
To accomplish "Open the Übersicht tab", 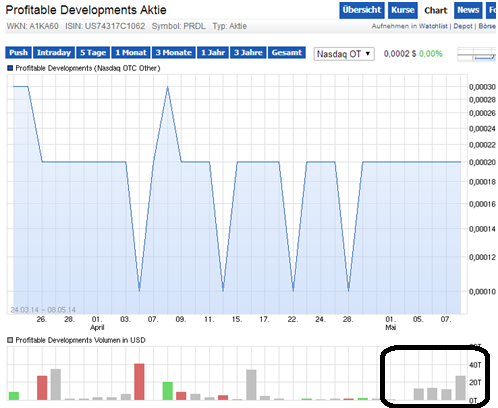I will click(x=362, y=10).
